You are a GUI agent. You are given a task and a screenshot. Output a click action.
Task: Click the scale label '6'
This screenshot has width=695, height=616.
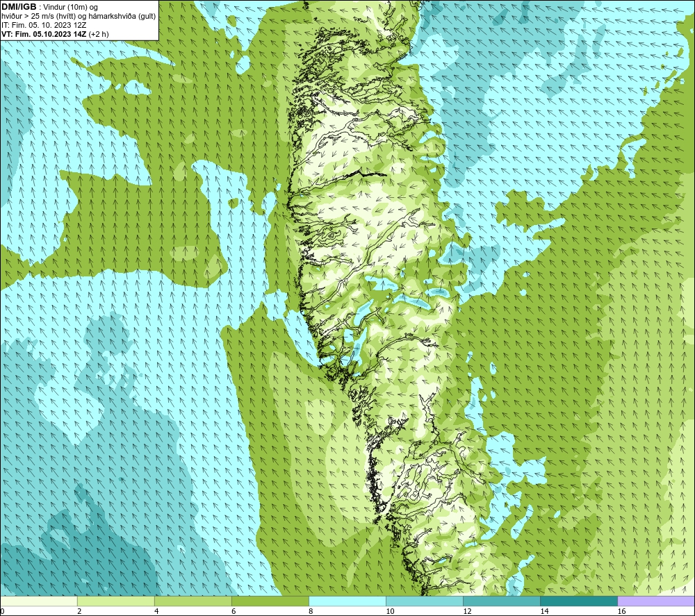tap(234, 612)
